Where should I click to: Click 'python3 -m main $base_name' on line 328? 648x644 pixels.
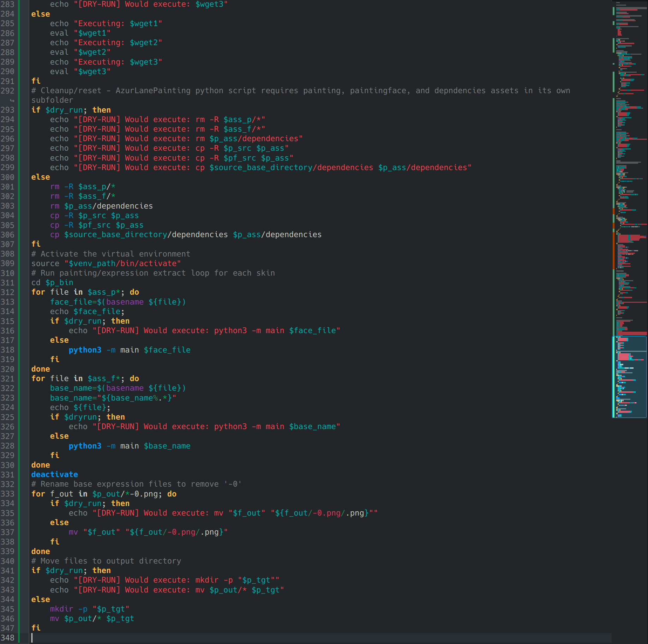(x=130, y=446)
